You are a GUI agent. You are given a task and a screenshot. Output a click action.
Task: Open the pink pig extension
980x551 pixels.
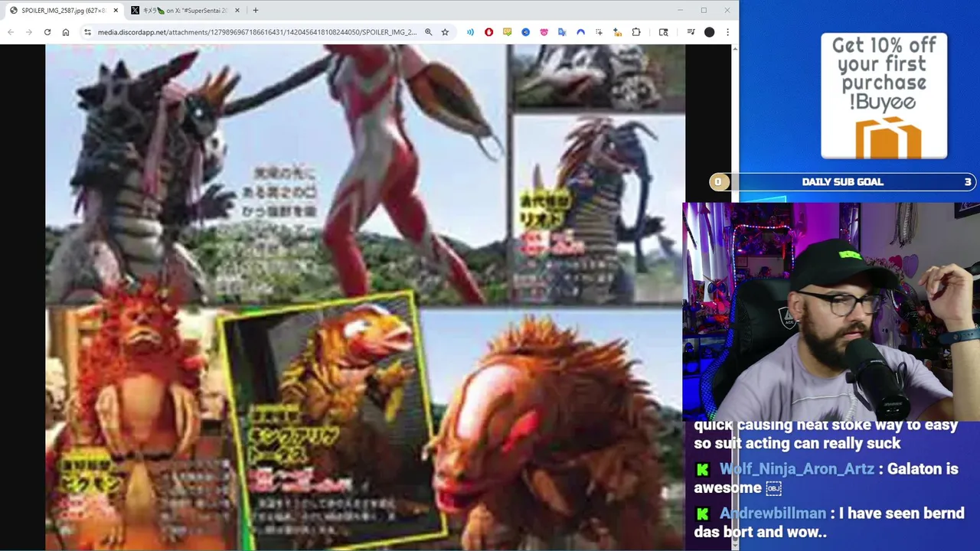tap(544, 32)
